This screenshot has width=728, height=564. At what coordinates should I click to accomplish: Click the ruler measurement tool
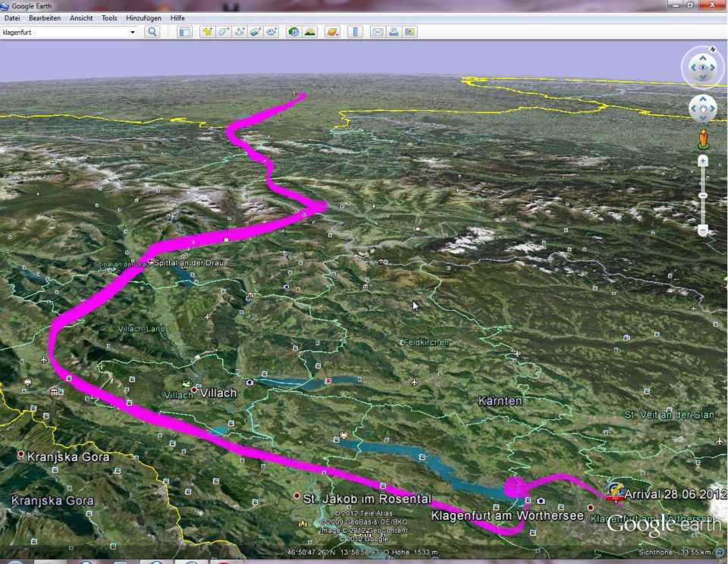click(355, 32)
